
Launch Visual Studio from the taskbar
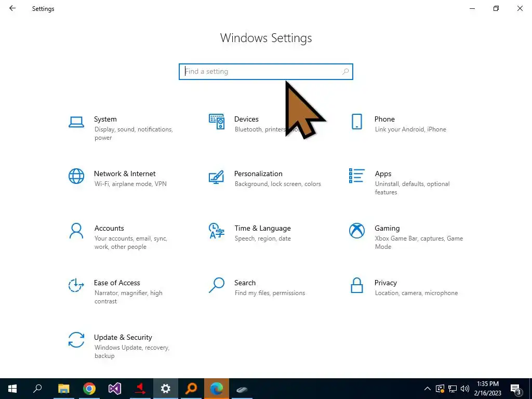tap(115, 389)
